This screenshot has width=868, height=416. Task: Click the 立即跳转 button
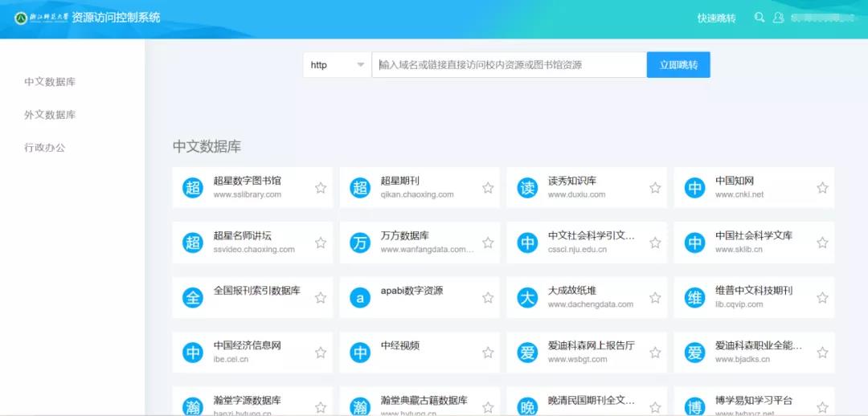click(678, 65)
